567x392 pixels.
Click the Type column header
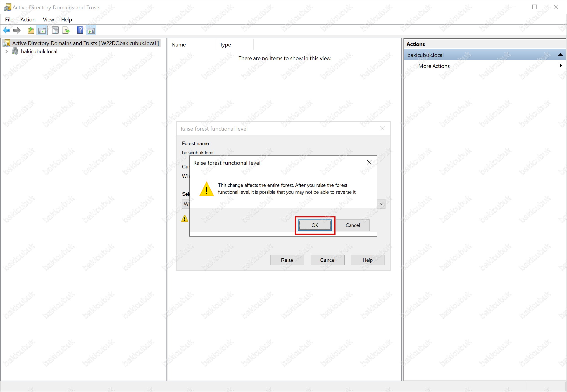coord(235,45)
